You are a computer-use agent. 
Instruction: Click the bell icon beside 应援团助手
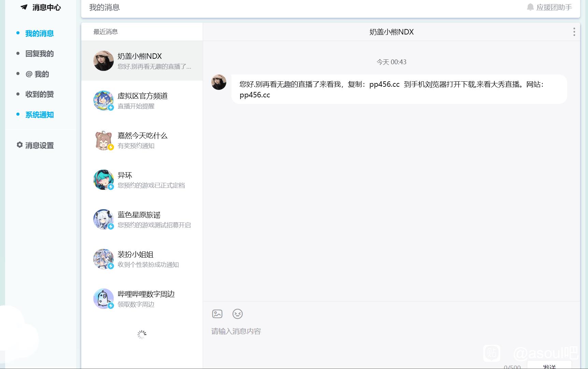530,7
